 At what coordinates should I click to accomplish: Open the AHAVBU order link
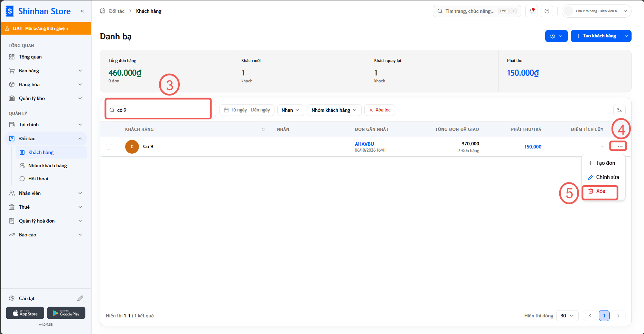point(364,144)
